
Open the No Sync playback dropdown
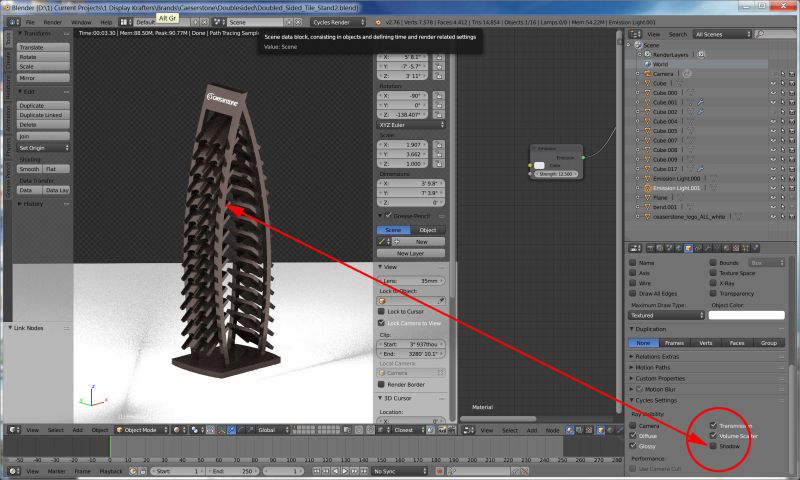(400, 471)
